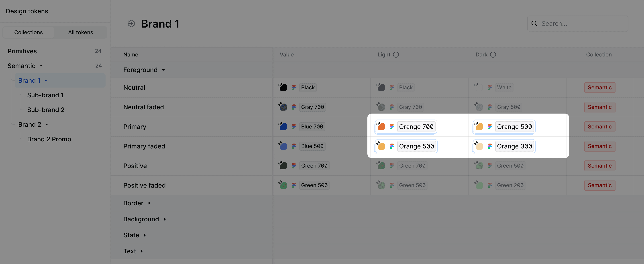Switch to the All tokens tab
This screenshot has width=644, height=264.
click(81, 32)
